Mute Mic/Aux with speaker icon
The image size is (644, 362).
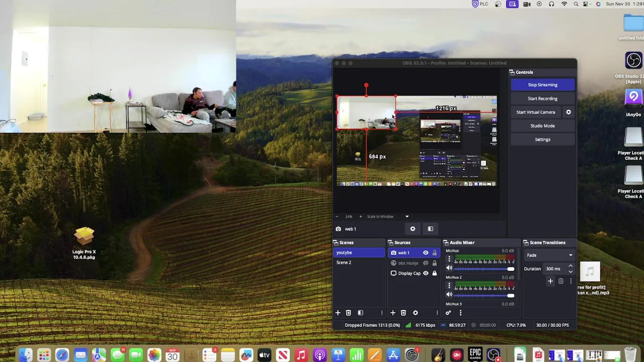pyautogui.click(x=449, y=268)
